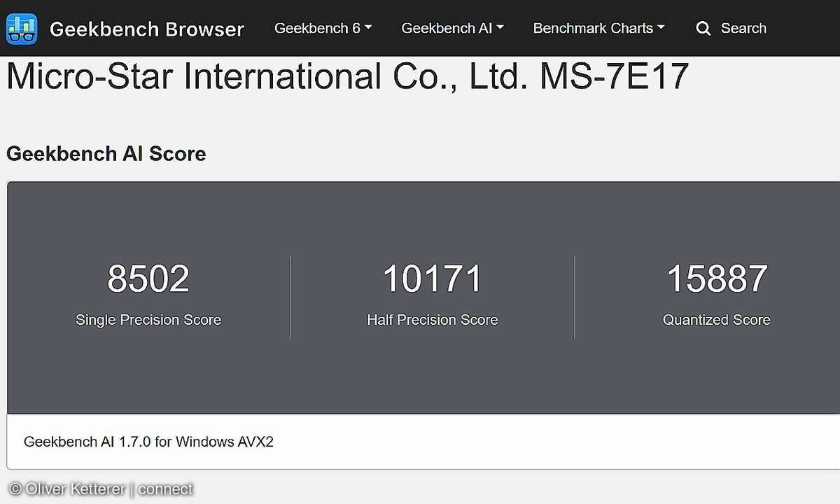Image resolution: width=840 pixels, height=504 pixels.
Task: Click the MS-7E17 page title
Action: [348, 78]
